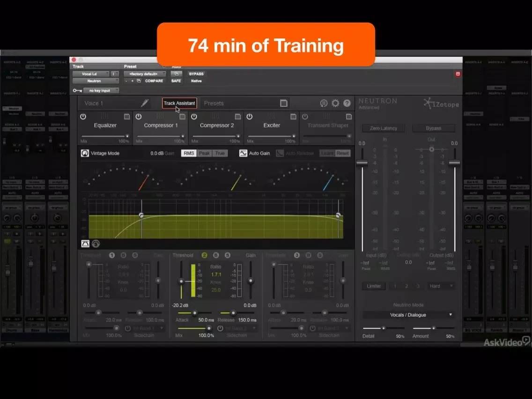Open Compressor 1 module preset icon
Screen dimensions: 532x399
(183, 117)
